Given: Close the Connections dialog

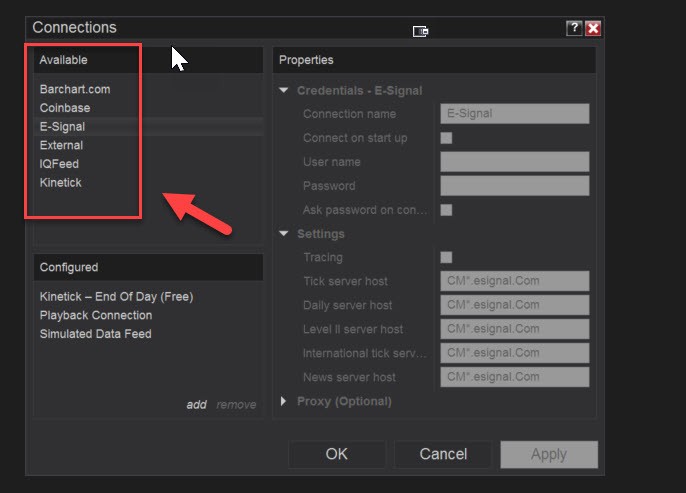Looking at the screenshot, I should pos(593,28).
